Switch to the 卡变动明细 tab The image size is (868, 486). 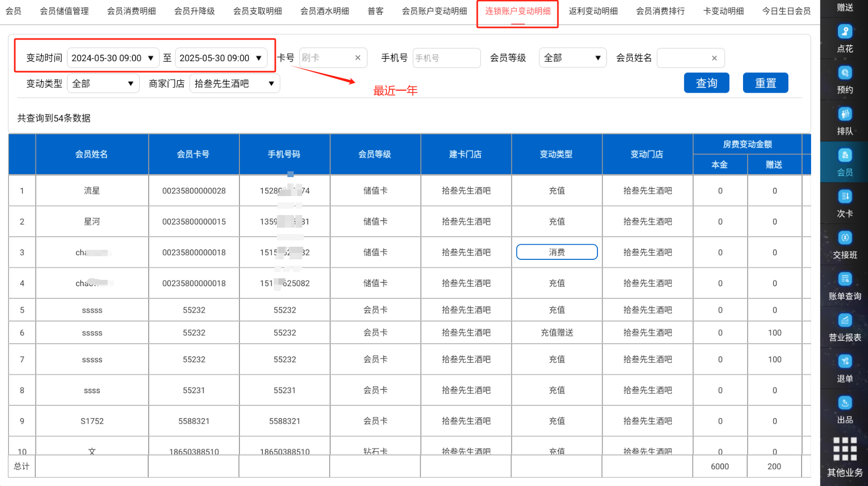pyautogui.click(x=724, y=11)
